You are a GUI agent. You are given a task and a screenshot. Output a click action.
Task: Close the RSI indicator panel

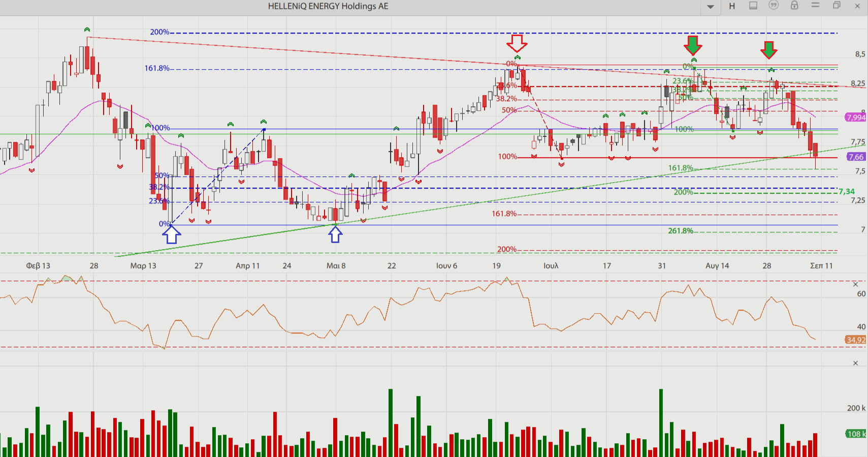pyautogui.click(x=855, y=284)
